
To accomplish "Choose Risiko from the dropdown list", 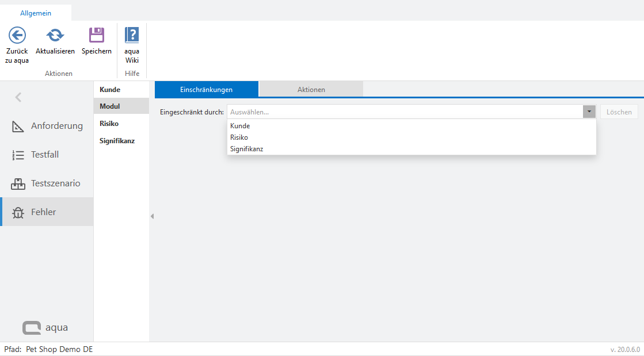I will (x=239, y=137).
